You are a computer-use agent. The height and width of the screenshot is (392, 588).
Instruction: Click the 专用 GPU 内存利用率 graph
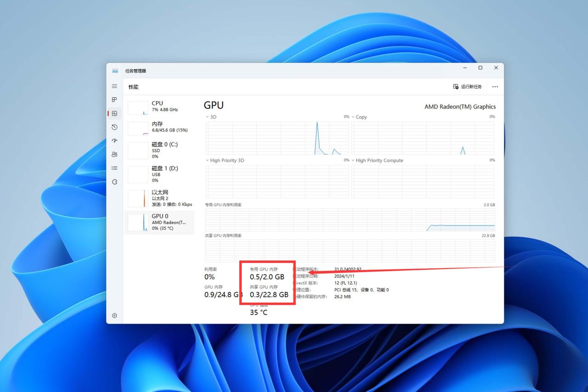coord(350,220)
